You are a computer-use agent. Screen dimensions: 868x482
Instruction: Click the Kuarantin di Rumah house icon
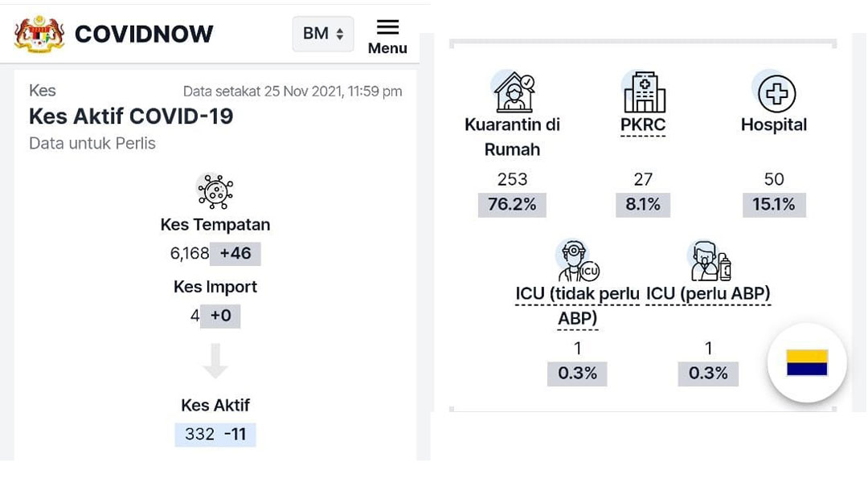pos(514,92)
